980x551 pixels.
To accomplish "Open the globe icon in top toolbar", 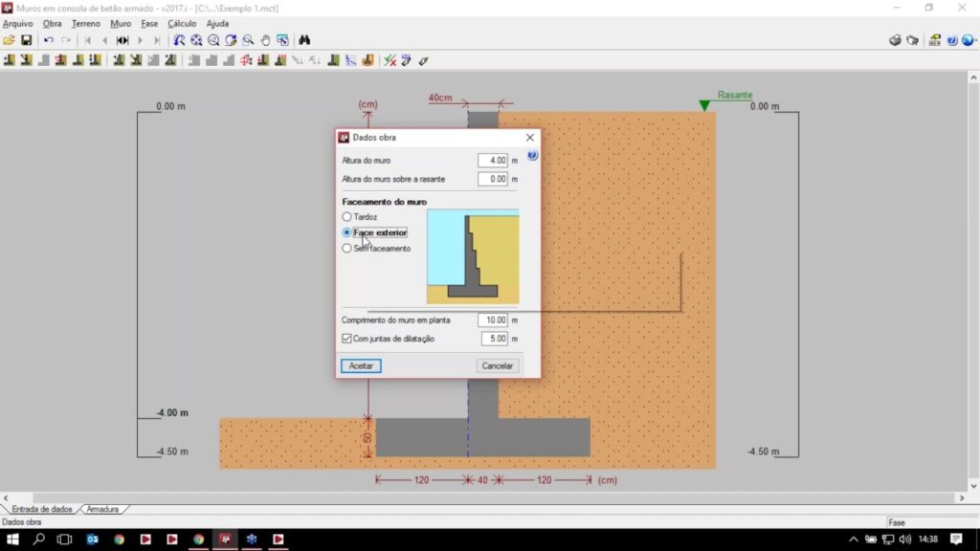I will (x=967, y=40).
